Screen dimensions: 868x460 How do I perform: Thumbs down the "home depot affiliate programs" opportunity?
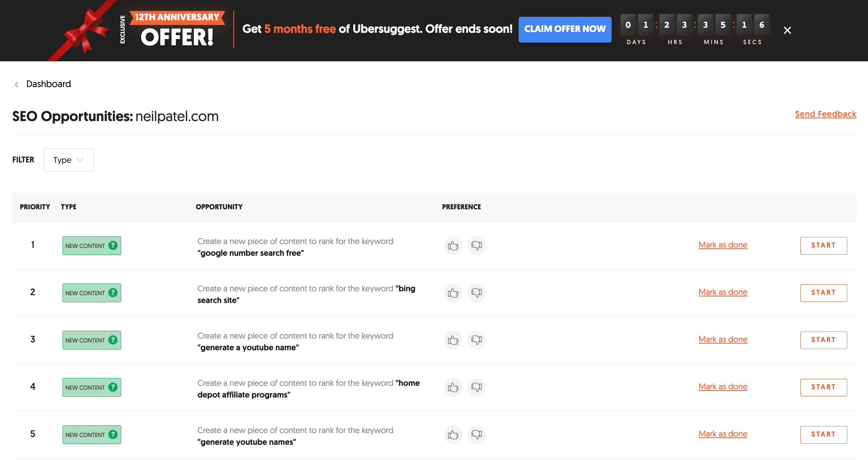click(476, 387)
